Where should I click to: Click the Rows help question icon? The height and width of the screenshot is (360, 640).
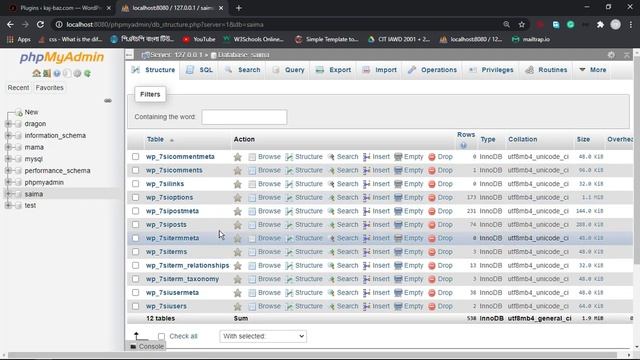tap(463, 145)
